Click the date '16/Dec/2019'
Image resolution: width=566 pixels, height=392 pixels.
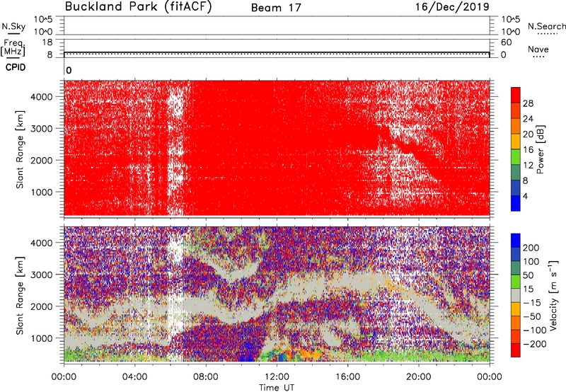[452, 6]
